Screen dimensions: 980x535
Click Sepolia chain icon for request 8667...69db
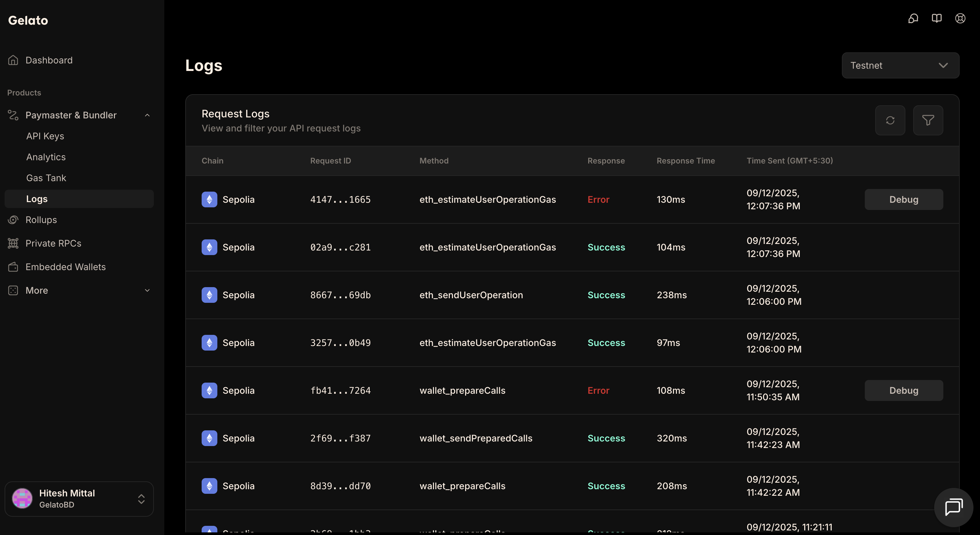tap(209, 295)
